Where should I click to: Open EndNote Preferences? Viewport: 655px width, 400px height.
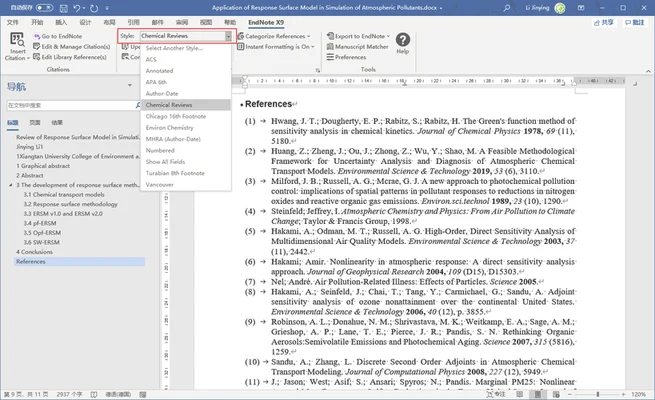[346, 57]
